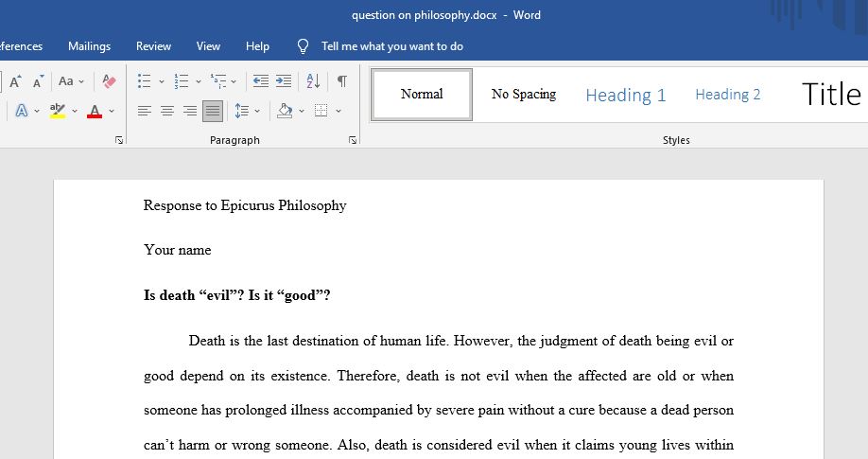Open the Help tab
The width and height of the screenshot is (868, 459).
tap(257, 46)
